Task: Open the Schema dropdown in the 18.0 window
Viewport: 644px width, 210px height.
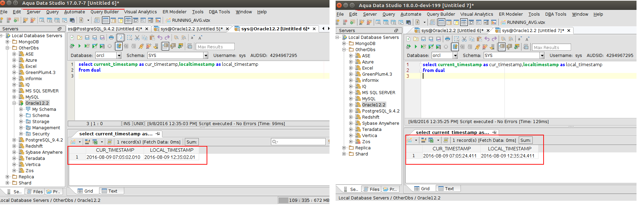Action: (x=542, y=55)
